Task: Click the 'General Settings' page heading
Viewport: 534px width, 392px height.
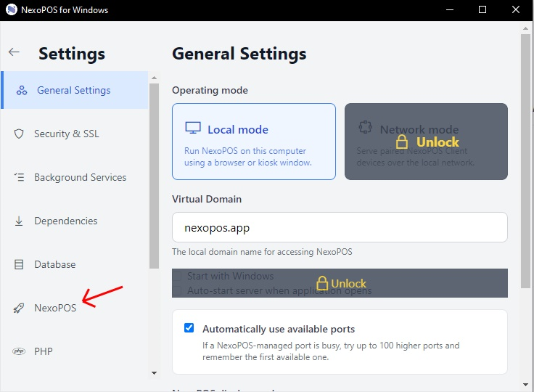Action: click(x=239, y=54)
